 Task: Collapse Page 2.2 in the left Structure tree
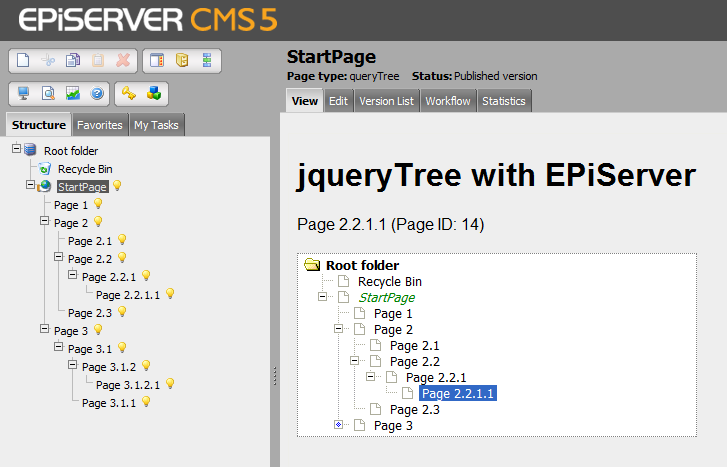[x=58, y=258]
